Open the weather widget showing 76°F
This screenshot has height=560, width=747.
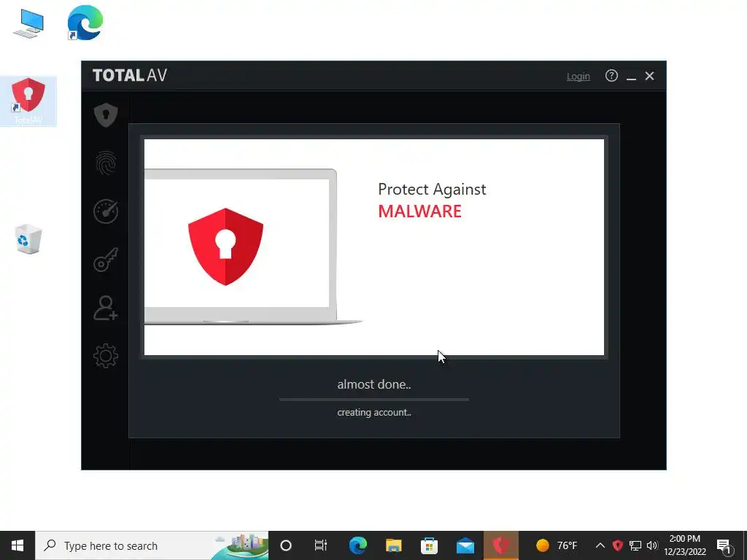[556, 545]
